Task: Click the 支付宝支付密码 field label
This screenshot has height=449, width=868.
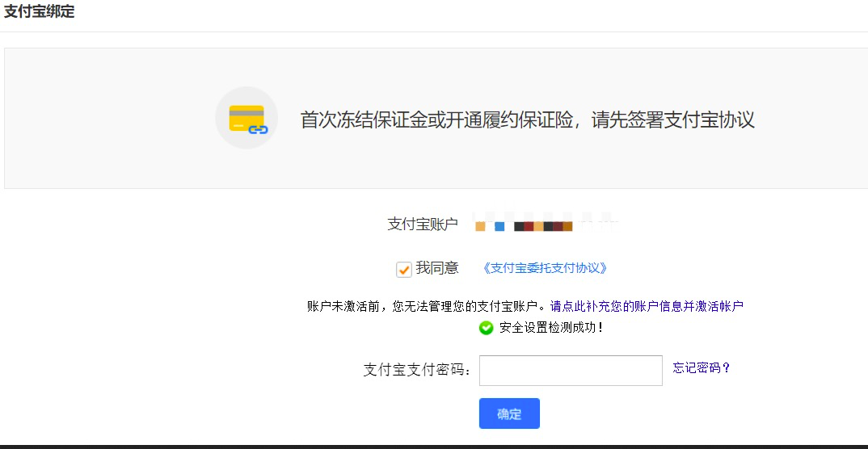Action: click(x=417, y=370)
